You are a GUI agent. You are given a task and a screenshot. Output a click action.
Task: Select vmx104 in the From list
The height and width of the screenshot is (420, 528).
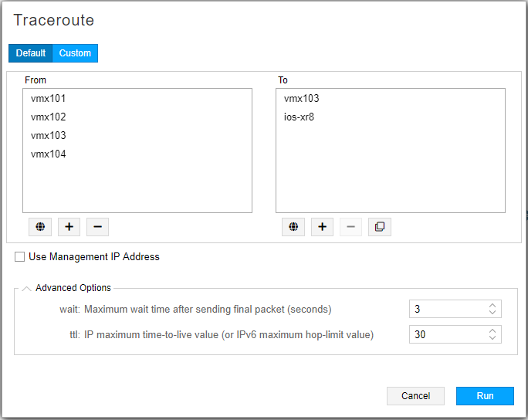point(49,154)
